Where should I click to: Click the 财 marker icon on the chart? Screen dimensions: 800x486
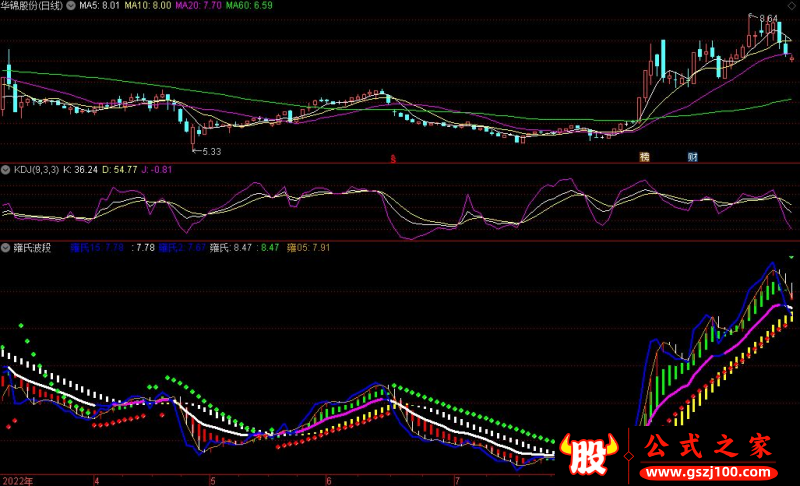click(692, 157)
